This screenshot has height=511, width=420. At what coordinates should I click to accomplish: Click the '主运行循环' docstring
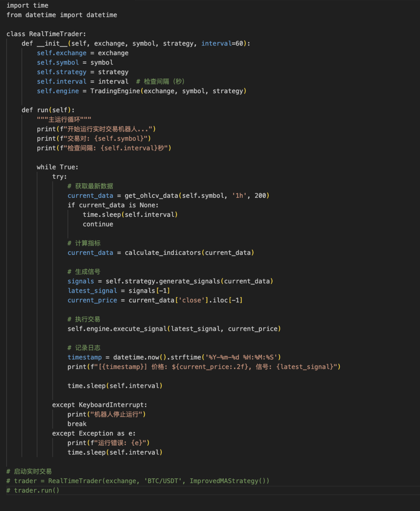point(64,119)
